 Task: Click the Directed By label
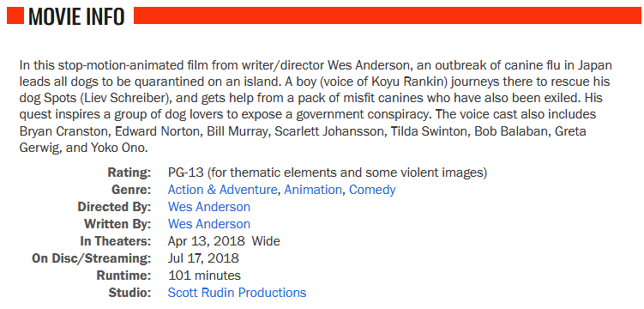(115, 207)
